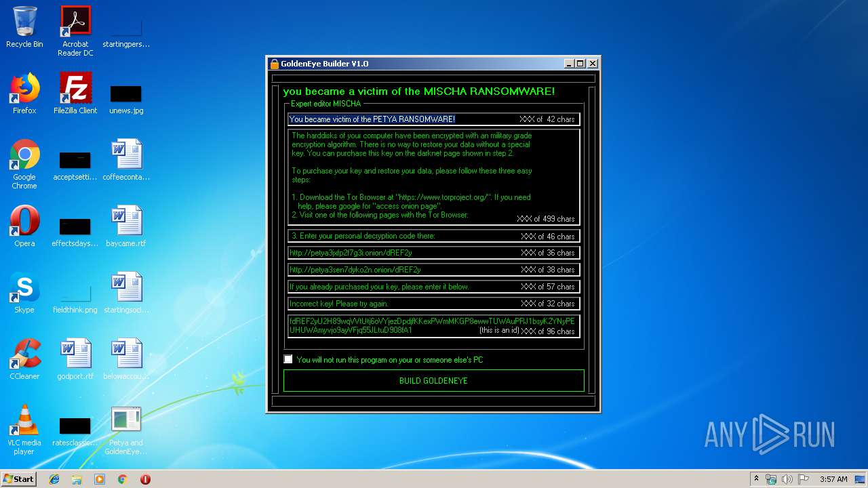Open Internet Explorer from taskbar
The width and height of the screenshot is (868, 488).
pos(54,479)
